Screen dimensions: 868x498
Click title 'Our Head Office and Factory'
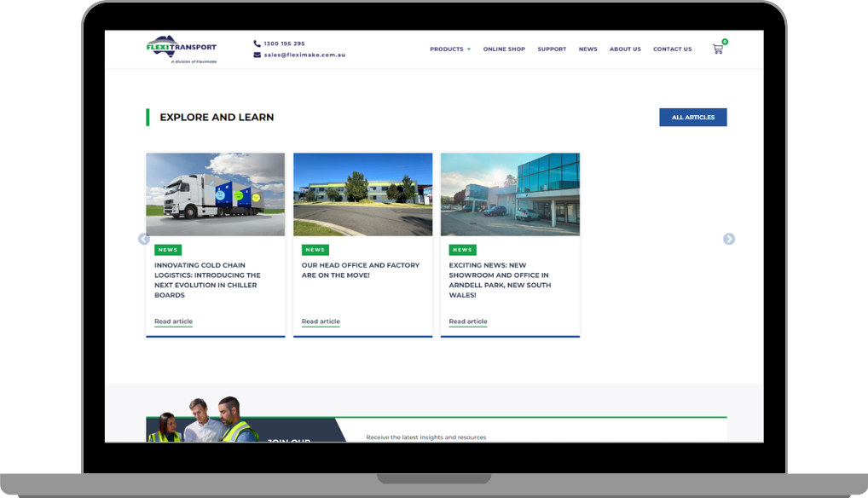[361, 270]
